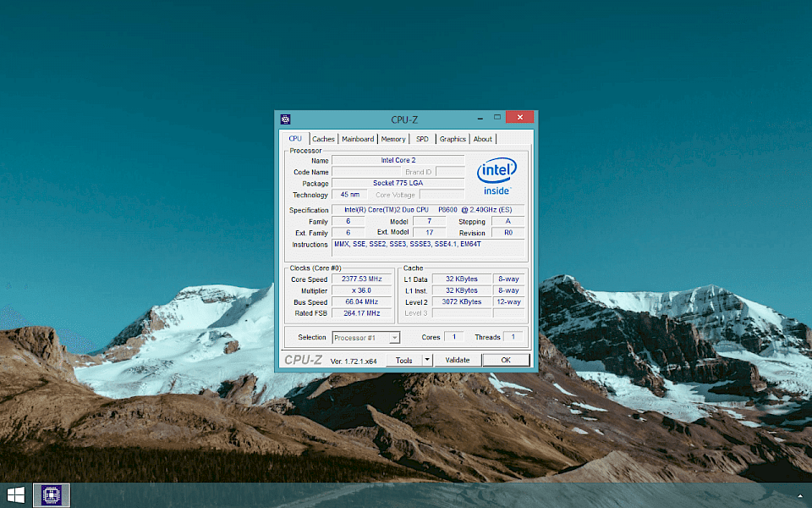Open the Start menu Windows logo
Image resolution: width=812 pixels, height=508 pixels.
[x=15, y=495]
